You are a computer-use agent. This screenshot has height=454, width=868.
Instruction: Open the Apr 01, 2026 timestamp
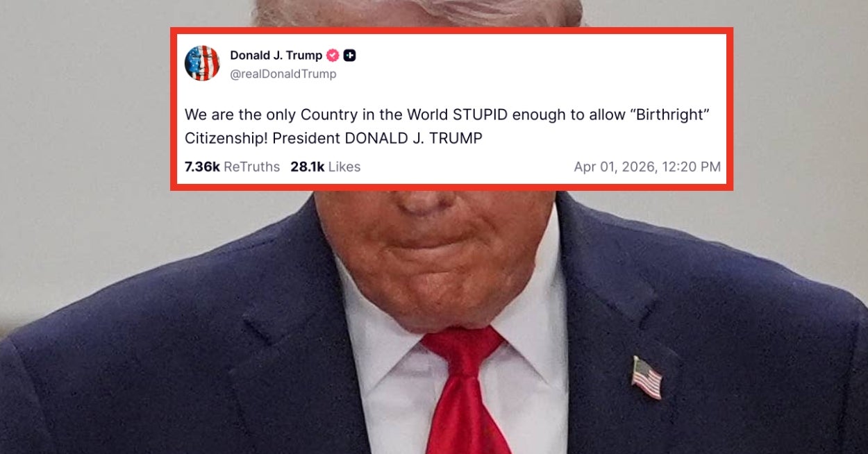tap(615, 167)
